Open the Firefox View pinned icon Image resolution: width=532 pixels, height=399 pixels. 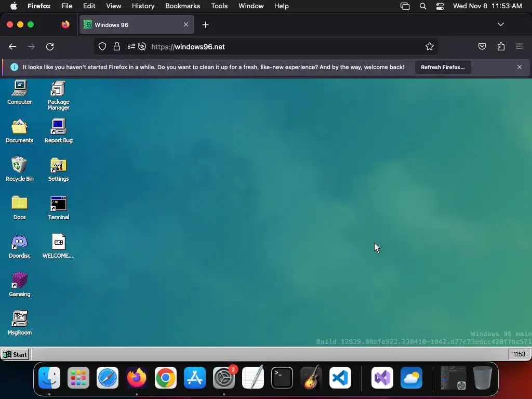[65, 24]
